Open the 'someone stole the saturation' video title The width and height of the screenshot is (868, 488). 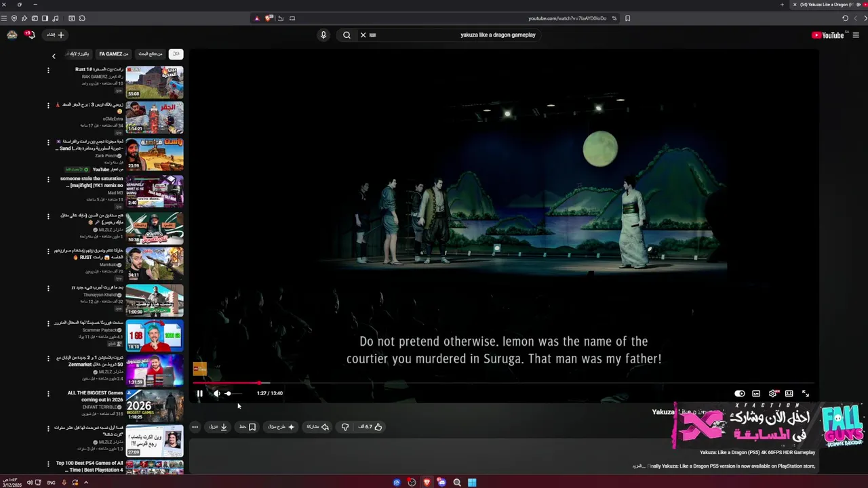[x=92, y=182]
